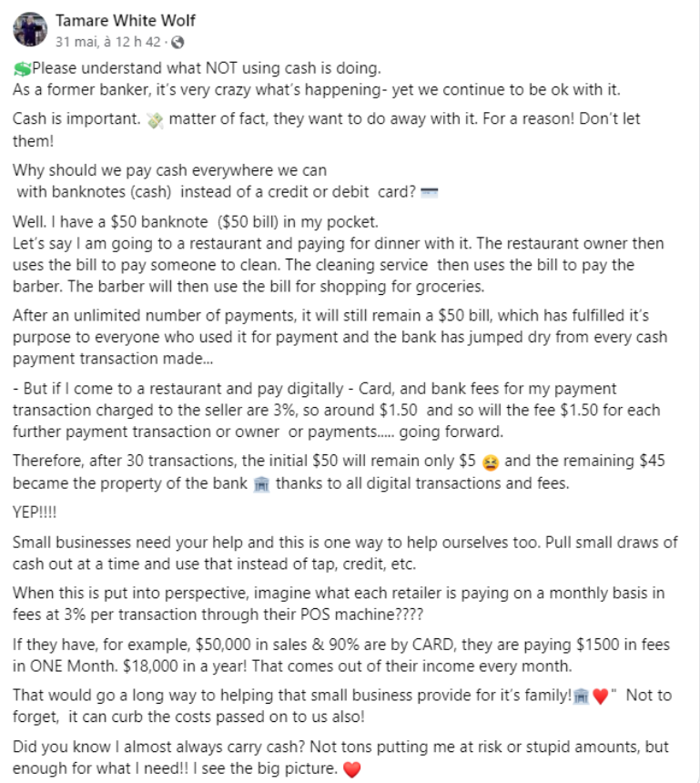Click the "Why should we pay cash everywhere" line
The width and height of the screenshot is (700, 783).
coord(169,169)
